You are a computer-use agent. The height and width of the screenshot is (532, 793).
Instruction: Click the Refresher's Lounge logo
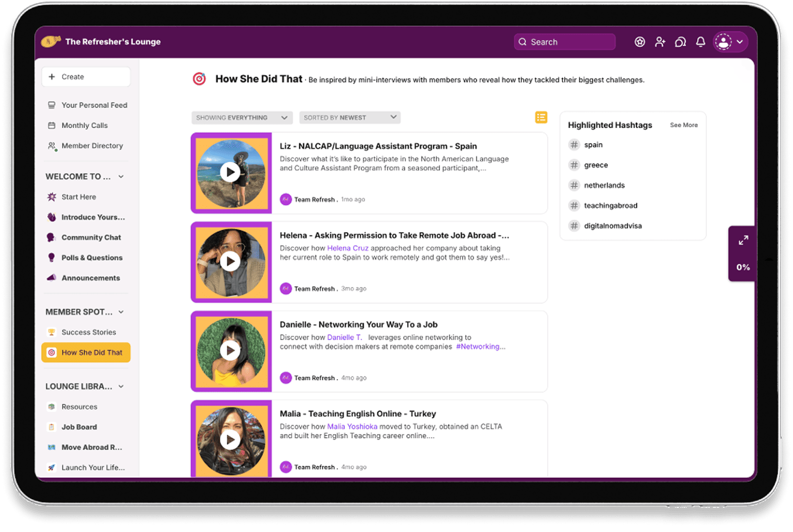pos(51,42)
